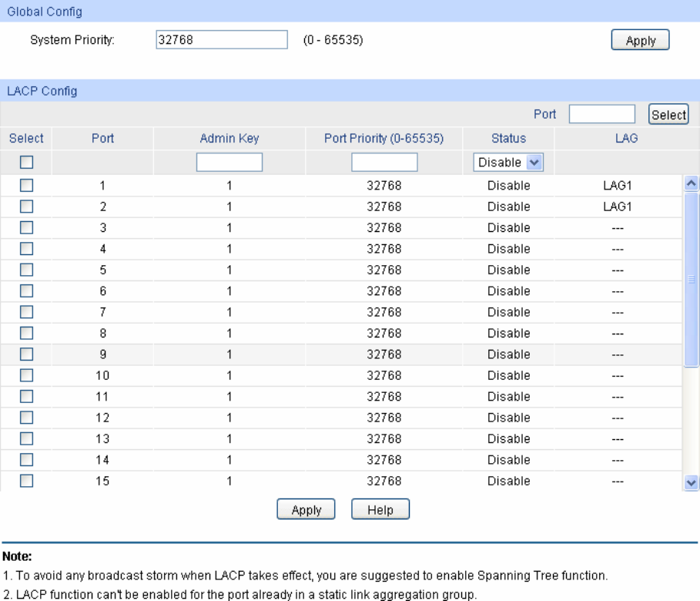
Task: Click Apply button in Global Config
Action: coord(640,41)
